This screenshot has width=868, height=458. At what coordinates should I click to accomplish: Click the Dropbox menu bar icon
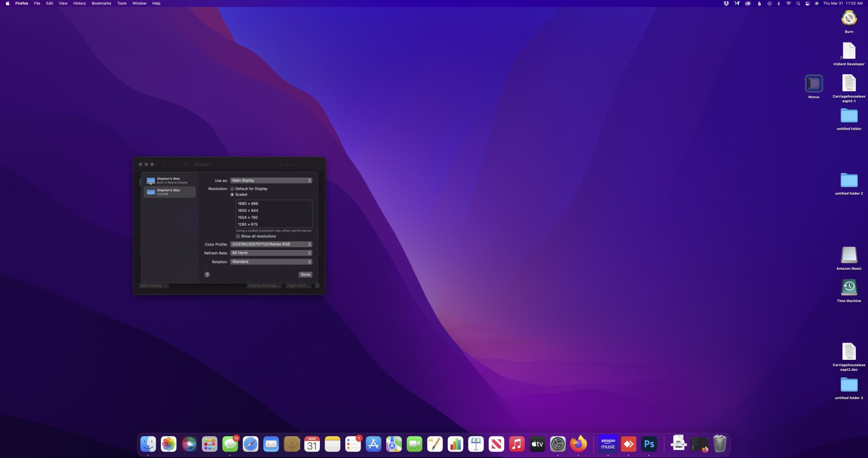tap(726, 3)
